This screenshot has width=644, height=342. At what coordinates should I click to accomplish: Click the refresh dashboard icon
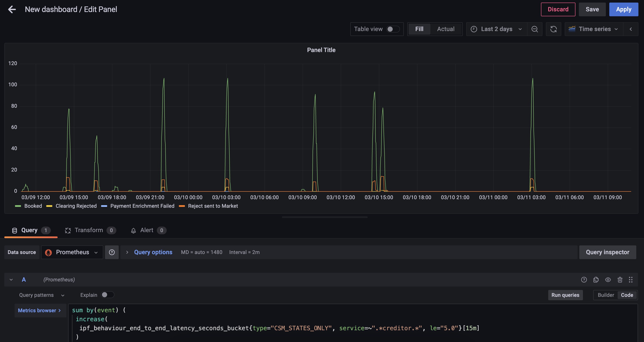(x=554, y=29)
